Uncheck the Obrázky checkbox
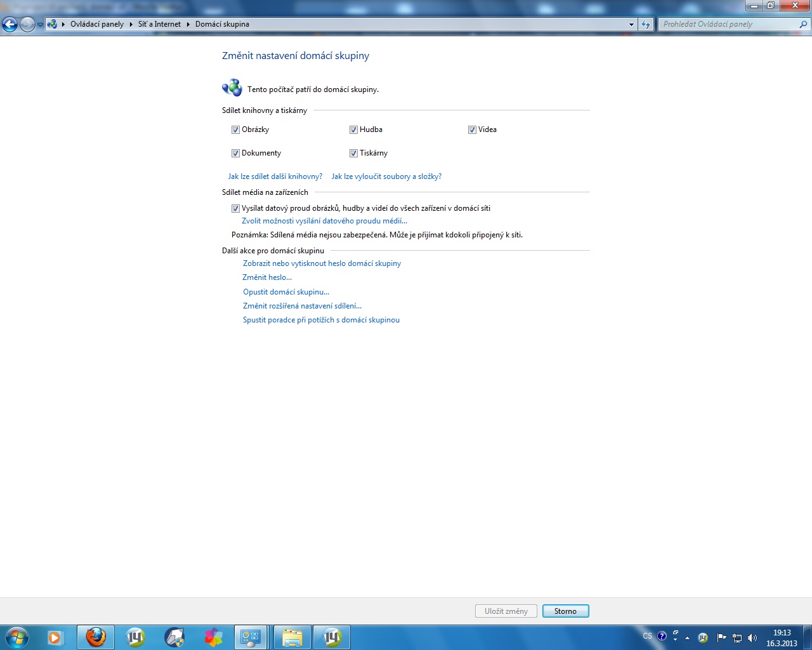 [x=235, y=129]
